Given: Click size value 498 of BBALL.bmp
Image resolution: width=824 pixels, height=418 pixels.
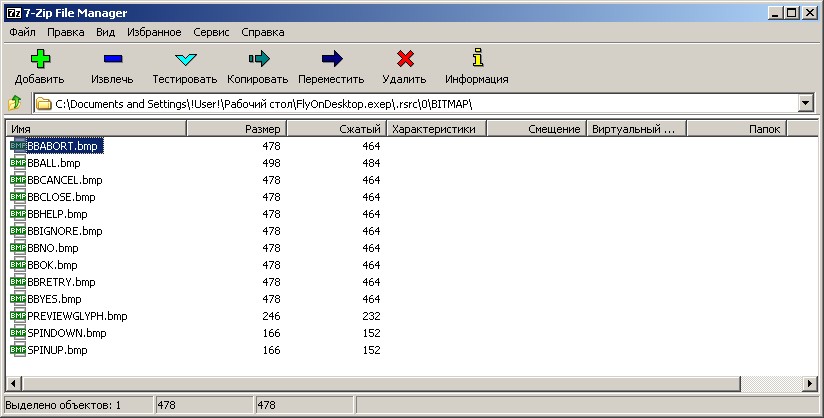Looking at the screenshot, I should coord(271,163).
